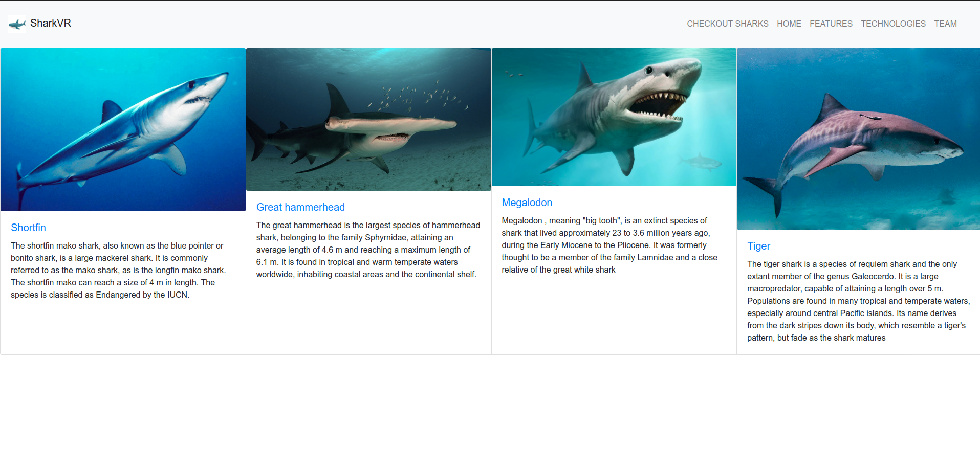The height and width of the screenshot is (471, 980).
Task: Follow the Megalodon title link
Action: (x=527, y=203)
